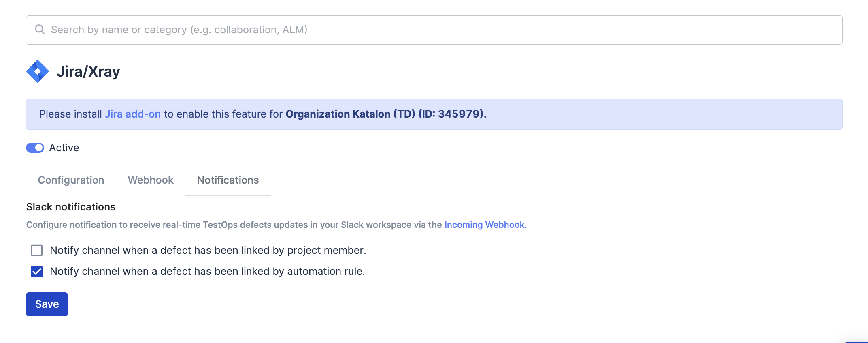Select the Notifications tab
The image size is (868, 343).
tap(228, 180)
